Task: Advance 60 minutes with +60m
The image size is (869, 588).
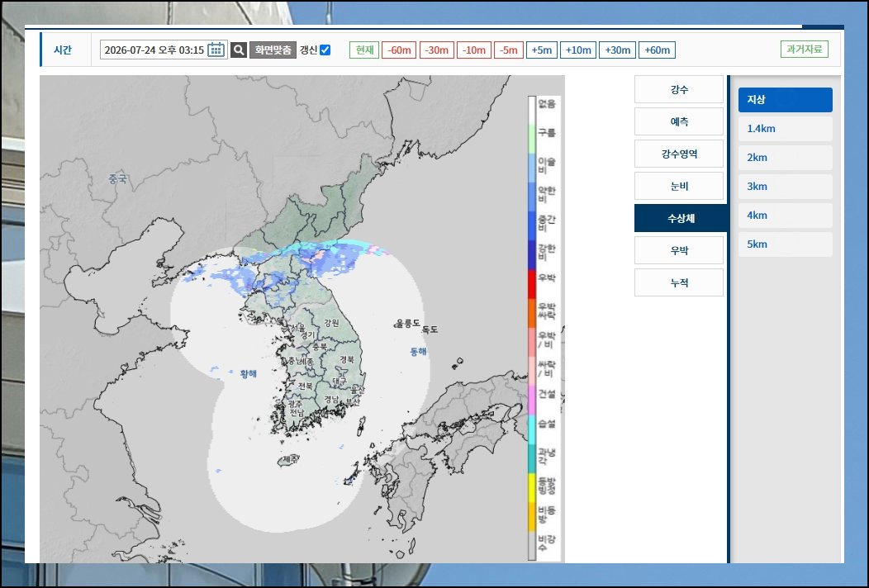Action: 657,50
